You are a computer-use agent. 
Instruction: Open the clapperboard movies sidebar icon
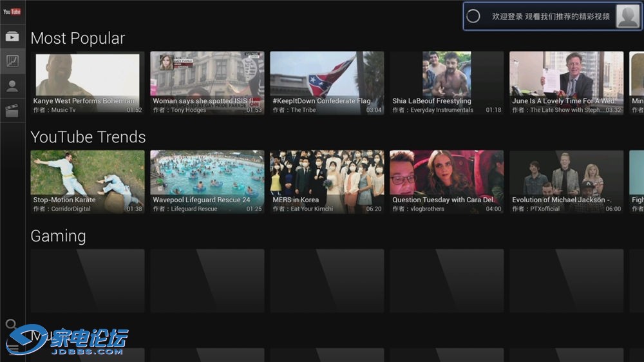coord(12,111)
